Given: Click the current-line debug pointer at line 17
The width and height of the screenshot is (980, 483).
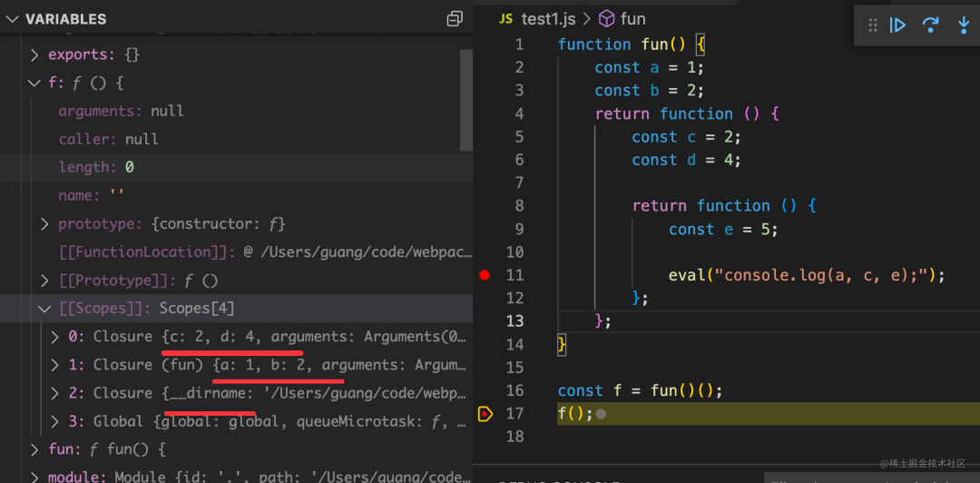Looking at the screenshot, I should (485, 414).
